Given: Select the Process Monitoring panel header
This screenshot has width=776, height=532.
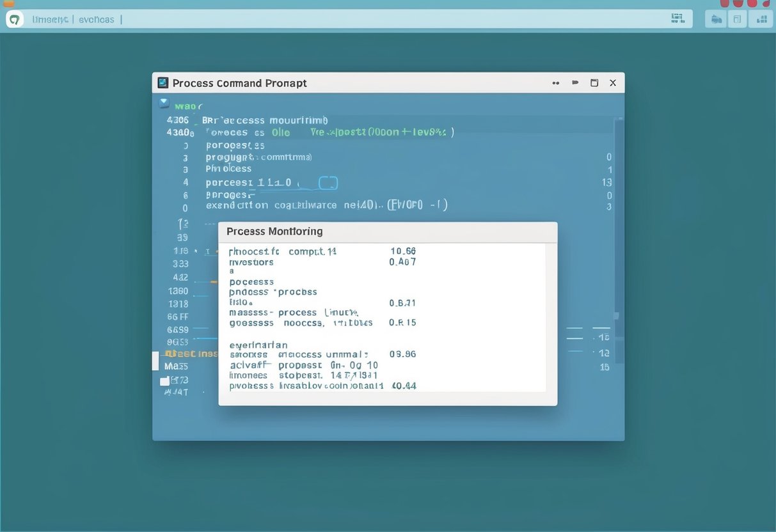Looking at the screenshot, I should point(275,231).
